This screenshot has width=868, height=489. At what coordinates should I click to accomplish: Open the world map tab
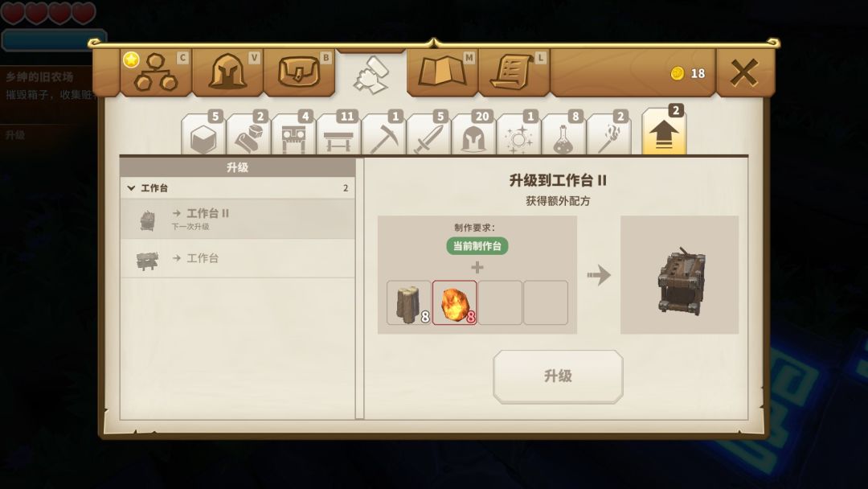point(442,72)
